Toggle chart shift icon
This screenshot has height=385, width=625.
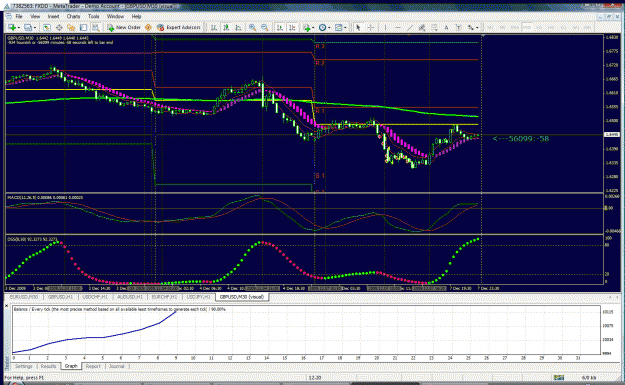tap(292, 28)
